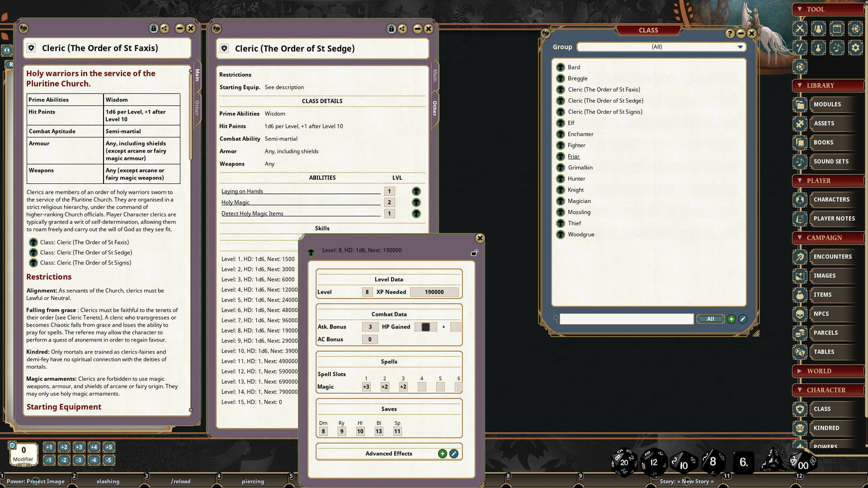Toggle the padlock on the level data popup
The image size is (868, 488).
(x=474, y=253)
